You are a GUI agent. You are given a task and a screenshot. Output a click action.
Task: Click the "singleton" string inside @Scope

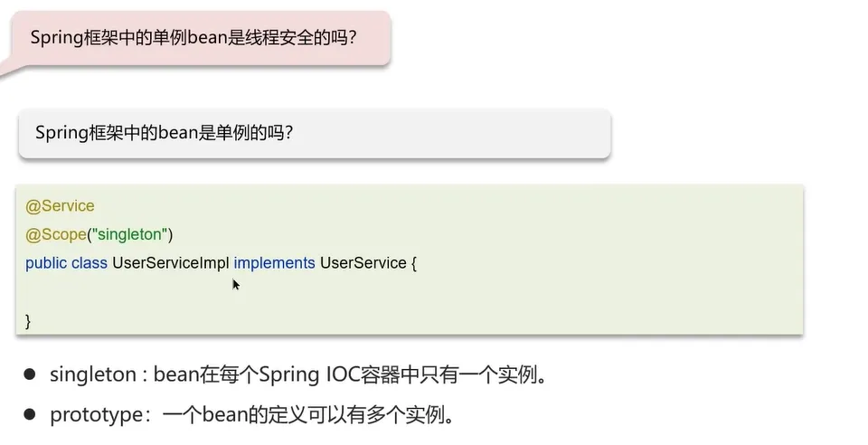pos(127,234)
